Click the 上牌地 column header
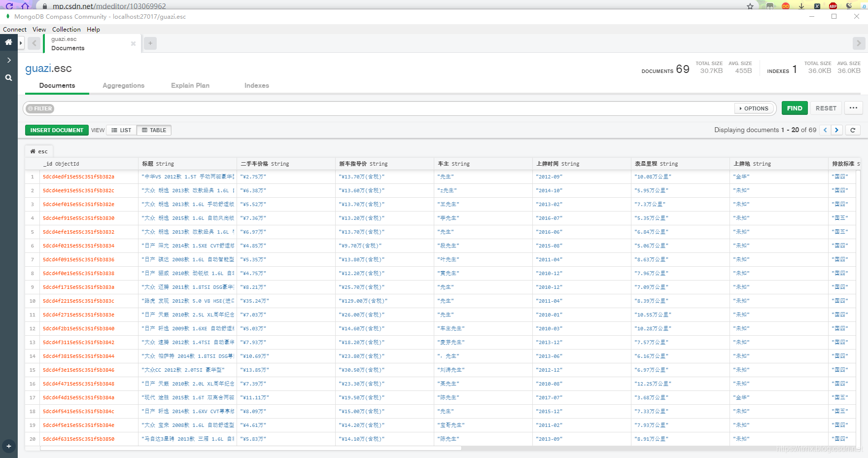Screen dimensions: 868x458 tap(779, 164)
